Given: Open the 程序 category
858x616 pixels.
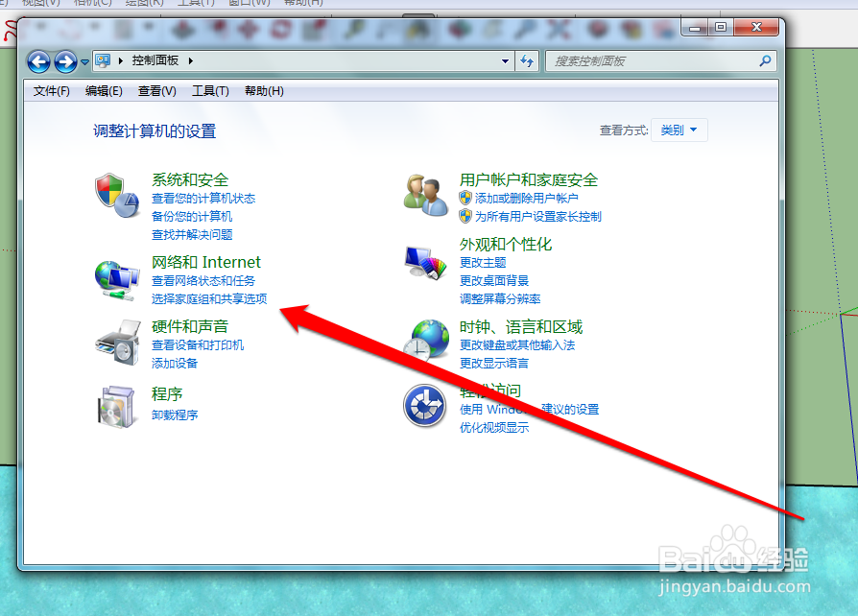Looking at the screenshot, I should pos(167,394).
